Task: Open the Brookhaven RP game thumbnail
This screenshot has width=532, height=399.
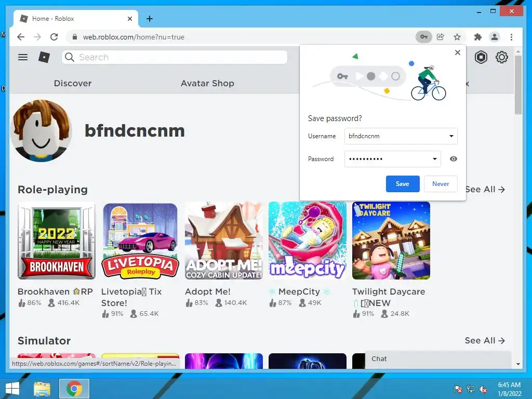Action: [x=57, y=241]
